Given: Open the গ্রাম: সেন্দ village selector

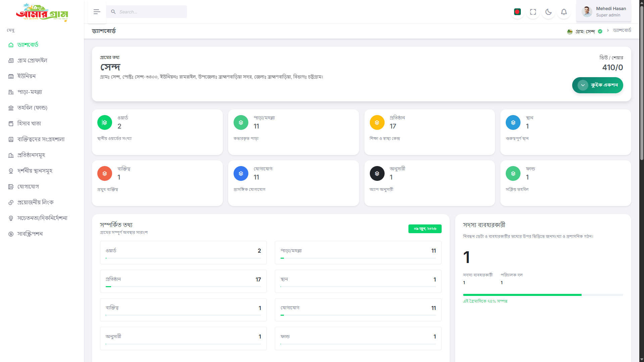Looking at the screenshot, I should pos(585,31).
